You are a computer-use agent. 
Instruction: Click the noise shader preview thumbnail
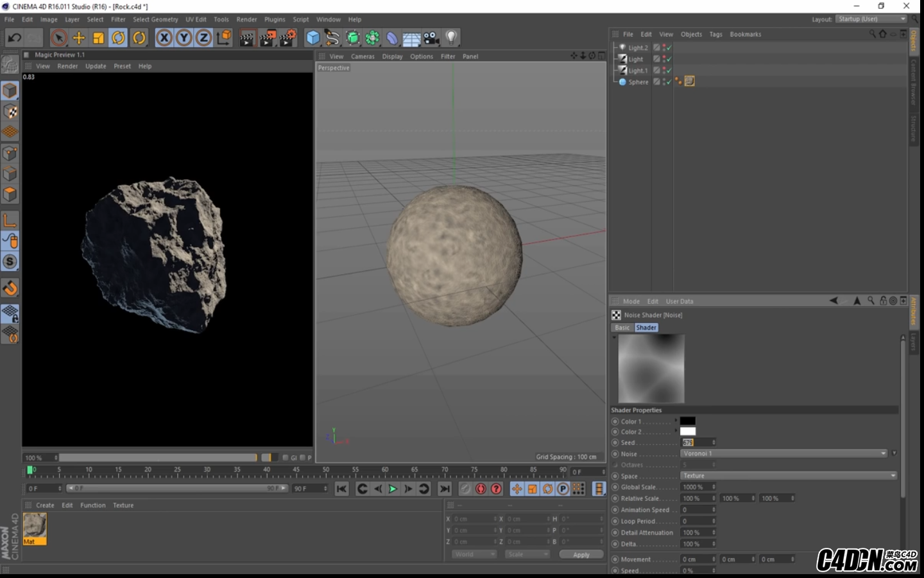(651, 369)
